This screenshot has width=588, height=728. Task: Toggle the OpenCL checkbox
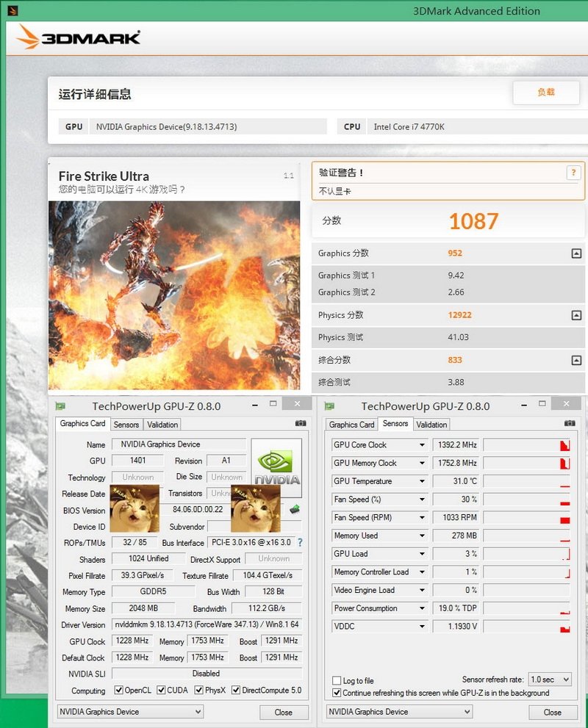[x=119, y=691]
